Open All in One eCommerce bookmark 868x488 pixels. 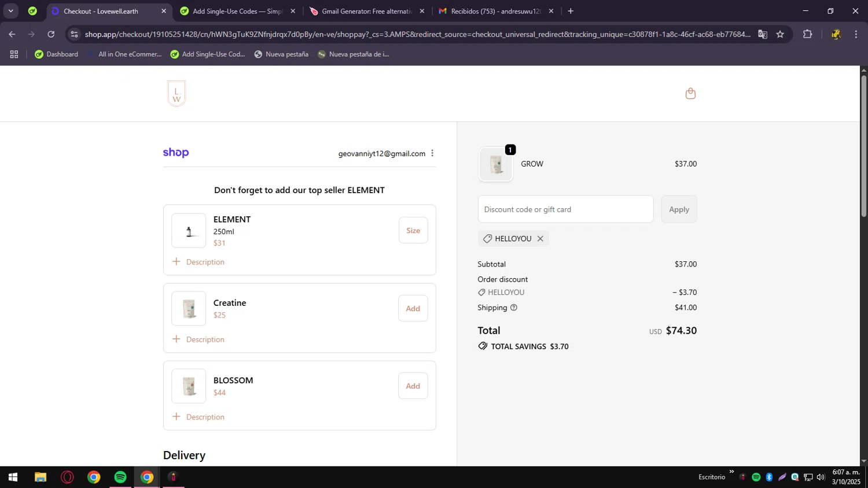tap(124, 54)
